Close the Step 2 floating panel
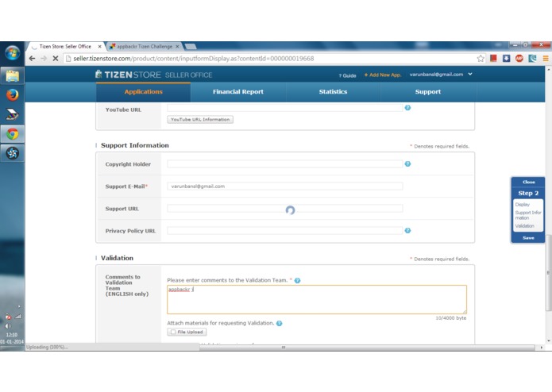The height and width of the screenshot is (392, 552). [x=528, y=182]
